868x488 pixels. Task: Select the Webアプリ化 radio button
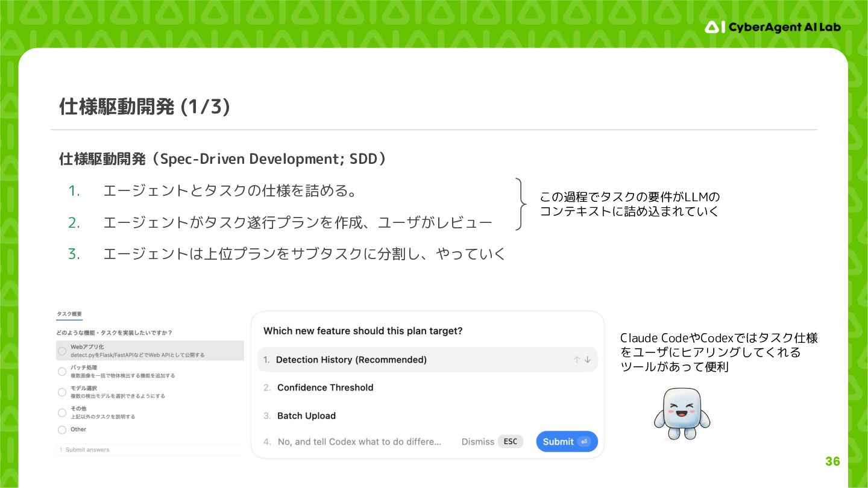(x=62, y=351)
